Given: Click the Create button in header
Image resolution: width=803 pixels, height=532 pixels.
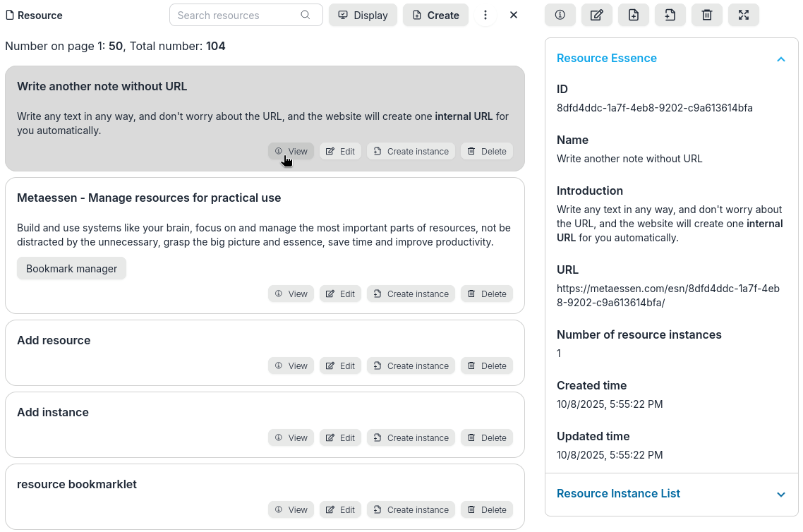Looking at the screenshot, I should pos(435,15).
